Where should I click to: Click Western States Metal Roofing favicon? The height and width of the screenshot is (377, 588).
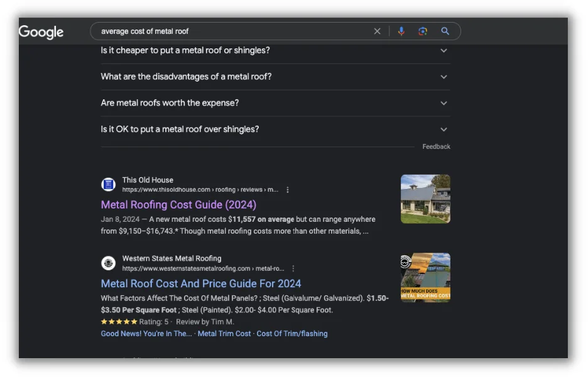coord(109,263)
